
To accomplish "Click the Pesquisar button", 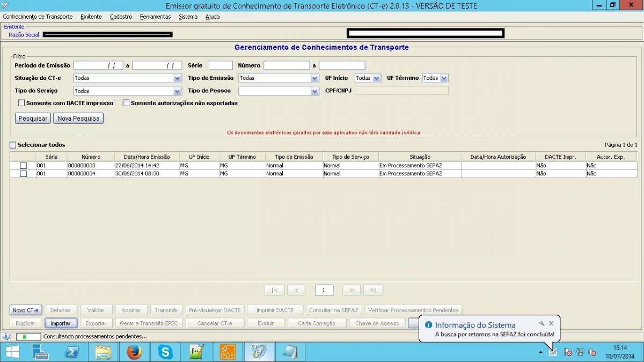I will [x=33, y=119].
